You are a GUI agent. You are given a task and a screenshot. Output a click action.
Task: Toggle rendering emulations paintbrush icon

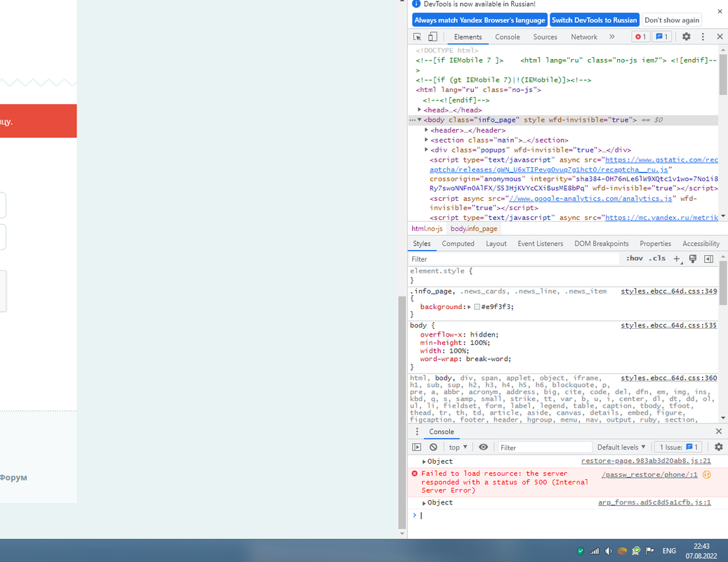click(x=693, y=259)
